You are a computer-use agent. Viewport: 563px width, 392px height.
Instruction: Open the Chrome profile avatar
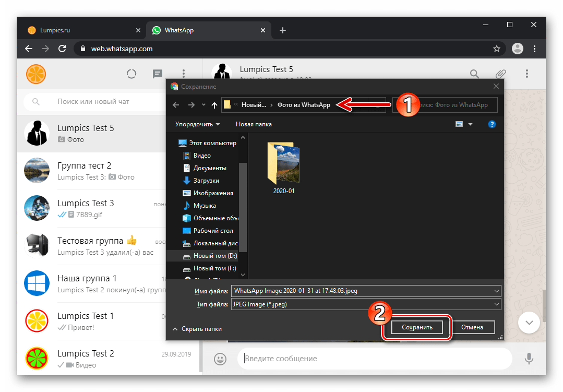[518, 49]
